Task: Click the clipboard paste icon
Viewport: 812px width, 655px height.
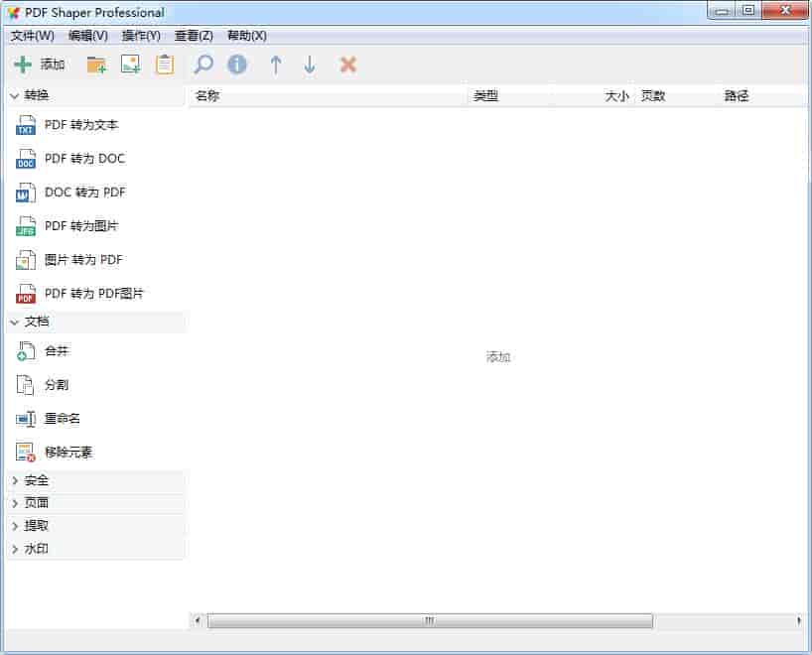Action: pyautogui.click(x=165, y=65)
